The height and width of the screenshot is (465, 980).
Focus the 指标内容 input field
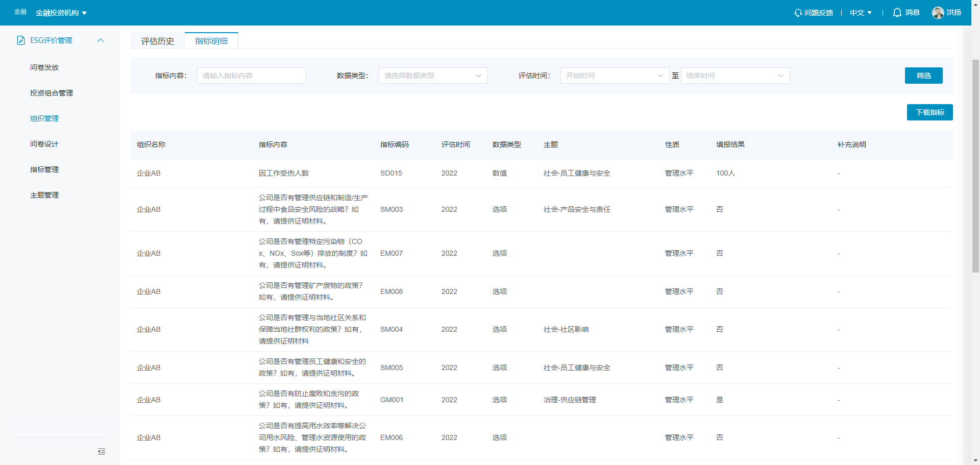tap(252, 76)
